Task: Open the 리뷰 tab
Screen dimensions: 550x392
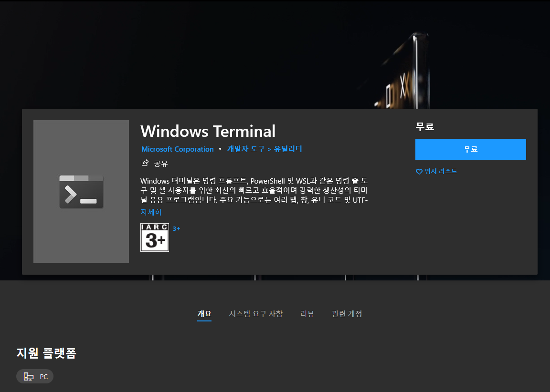Action: point(307,314)
